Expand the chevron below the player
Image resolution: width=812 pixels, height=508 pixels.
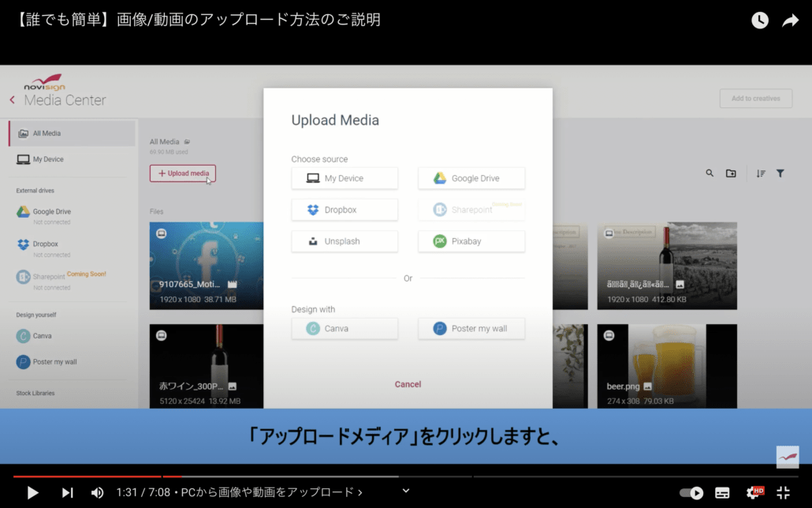[406, 491]
